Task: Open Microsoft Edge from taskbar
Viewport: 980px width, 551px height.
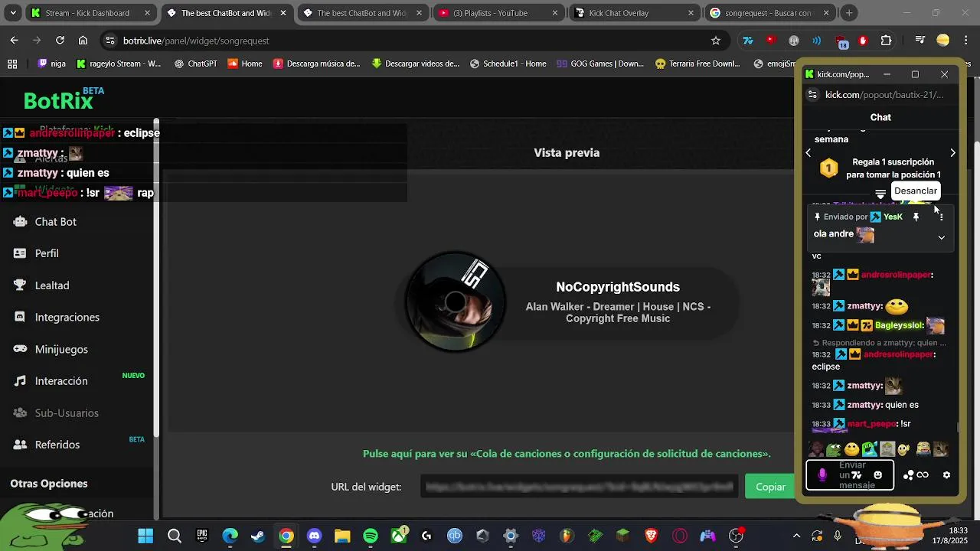Action: pyautogui.click(x=230, y=536)
